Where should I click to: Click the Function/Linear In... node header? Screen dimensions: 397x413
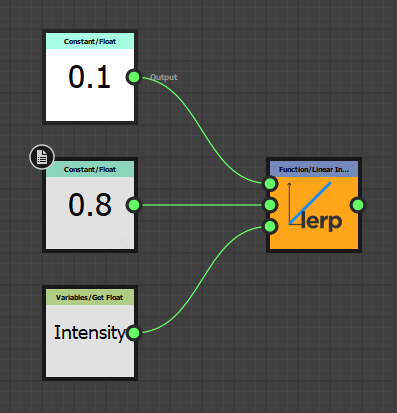pyautogui.click(x=314, y=169)
